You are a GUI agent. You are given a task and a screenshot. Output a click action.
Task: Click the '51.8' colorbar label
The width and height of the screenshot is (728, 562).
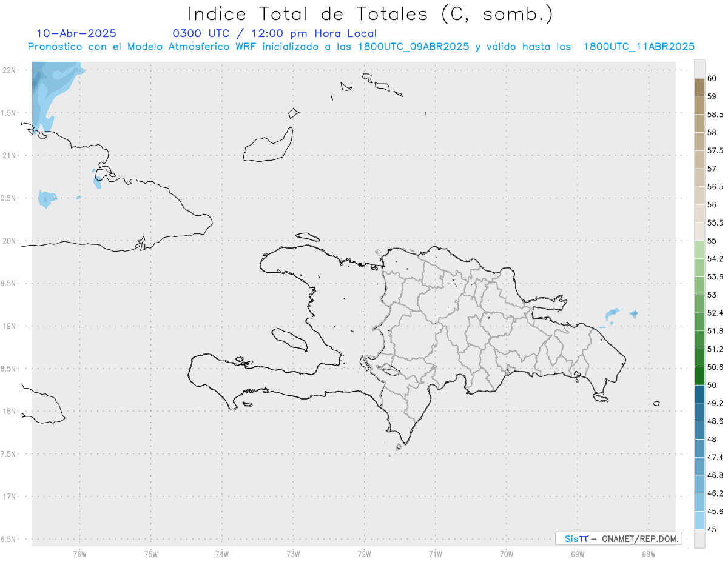tap(715, 331)
